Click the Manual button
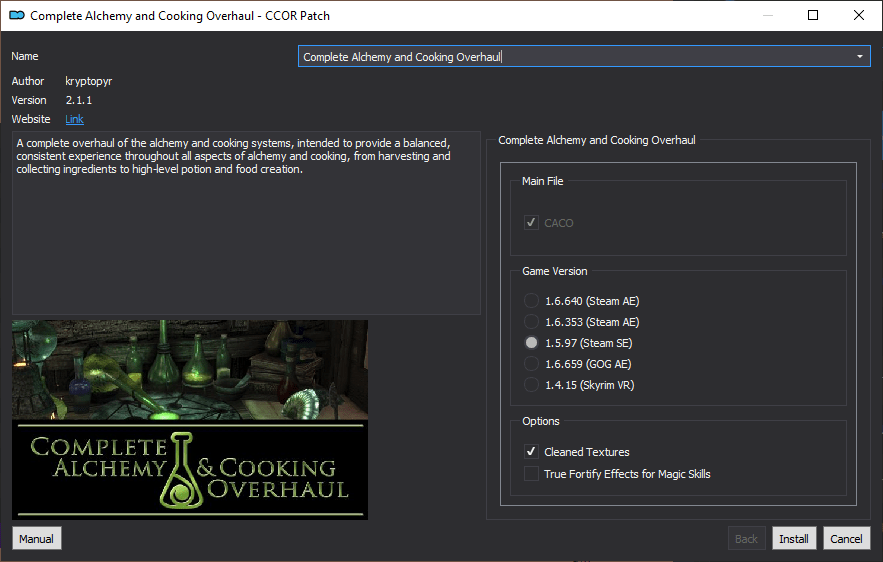 [37, 538]
